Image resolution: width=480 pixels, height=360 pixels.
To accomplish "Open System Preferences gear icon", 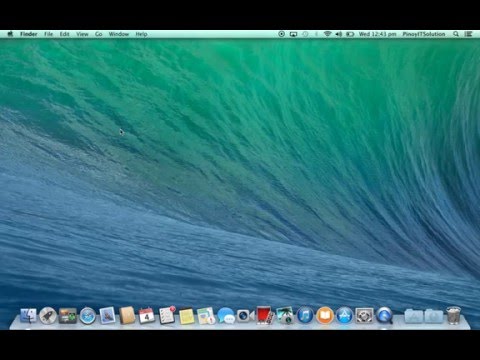I will pyautogui.click(x=364, y=316).
